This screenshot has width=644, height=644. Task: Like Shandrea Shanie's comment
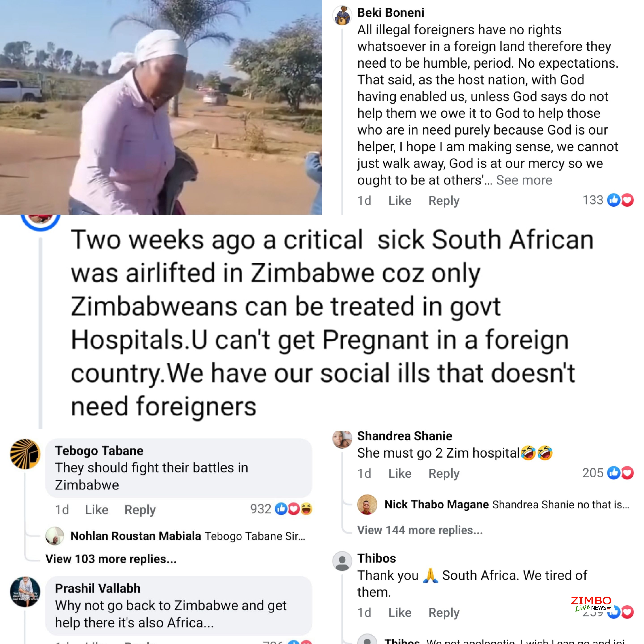tap(400, 473)
